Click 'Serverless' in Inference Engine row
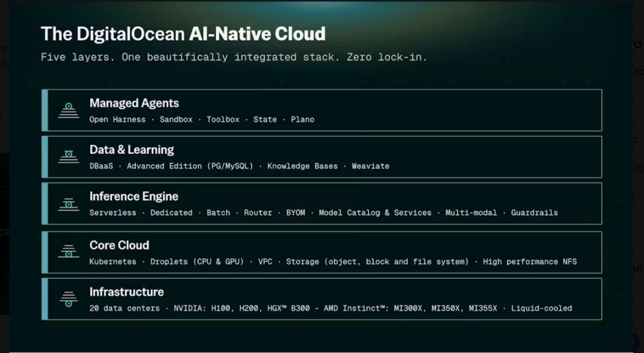 (x=113, y=212)
